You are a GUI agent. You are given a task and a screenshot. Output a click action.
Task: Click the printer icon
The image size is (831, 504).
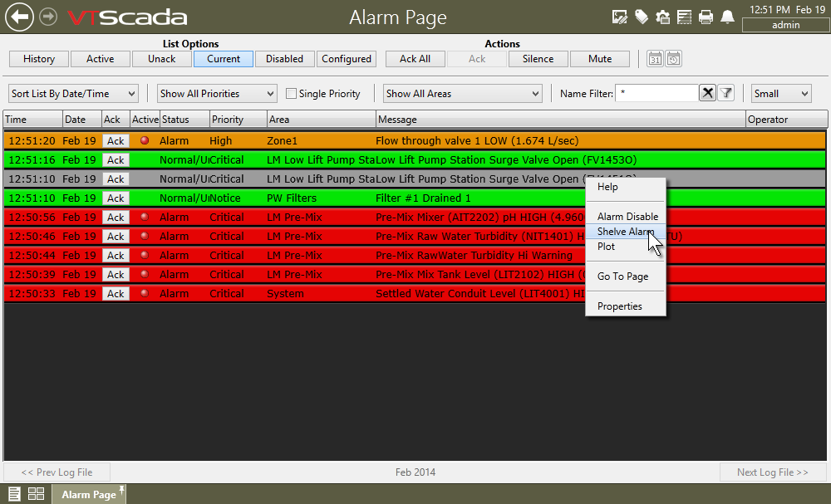tap(706, 17)
